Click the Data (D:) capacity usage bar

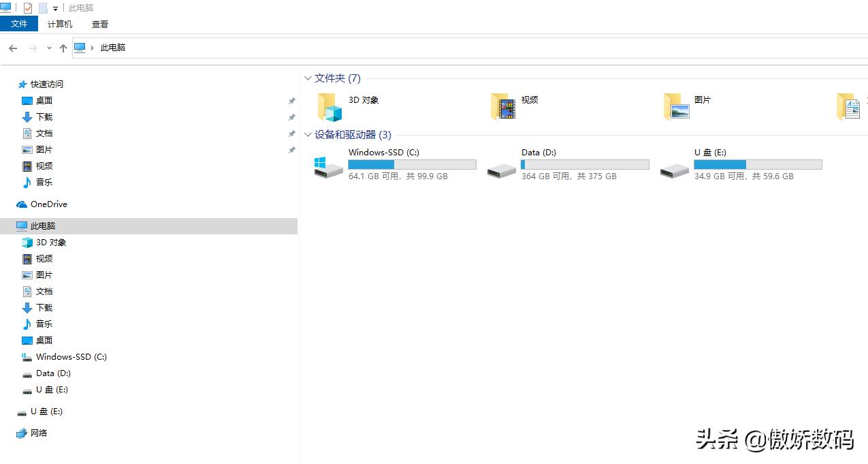pyautogui.click(x=585, y=165)
